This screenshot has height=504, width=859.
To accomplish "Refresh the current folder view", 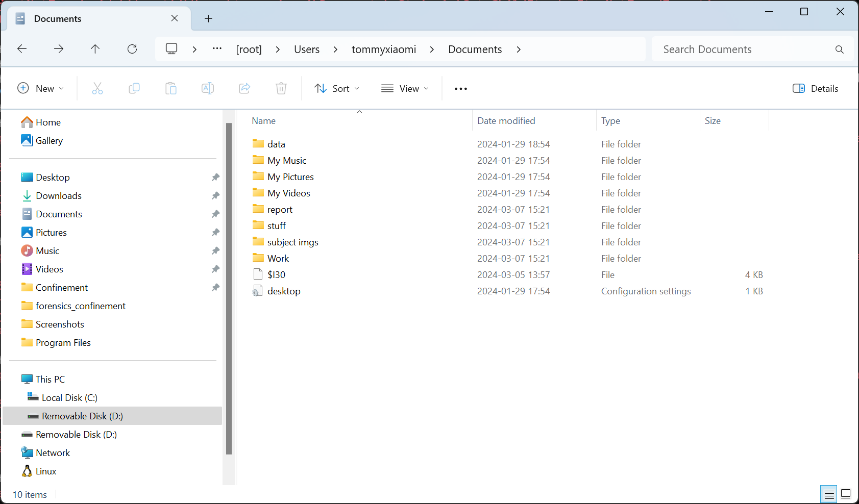I will (x=132, y=49).
